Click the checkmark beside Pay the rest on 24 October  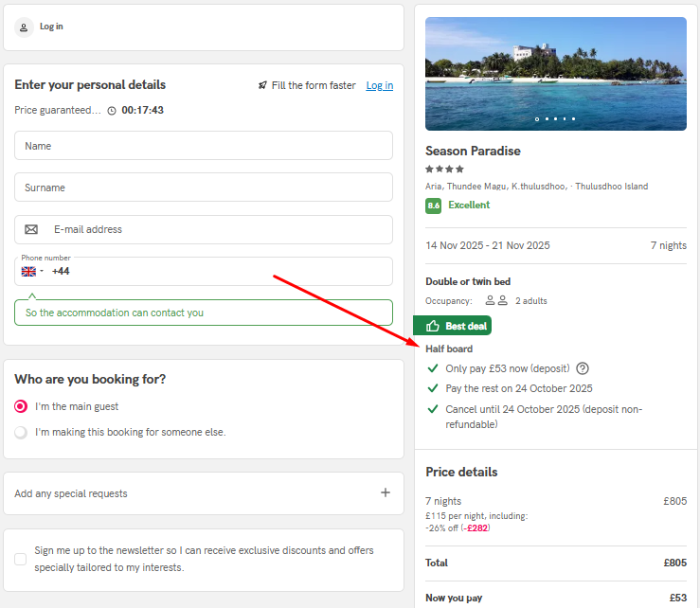click(x=433, y=388)
